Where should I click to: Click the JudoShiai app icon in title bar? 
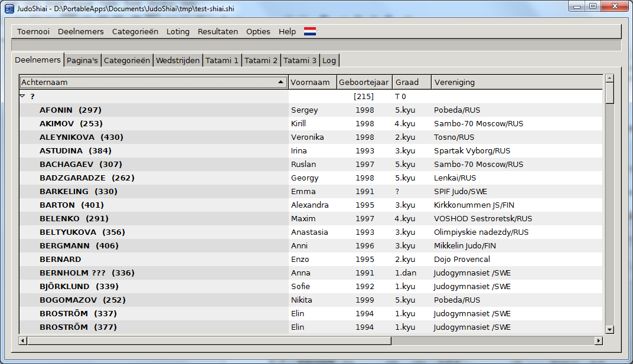(9, 9)
